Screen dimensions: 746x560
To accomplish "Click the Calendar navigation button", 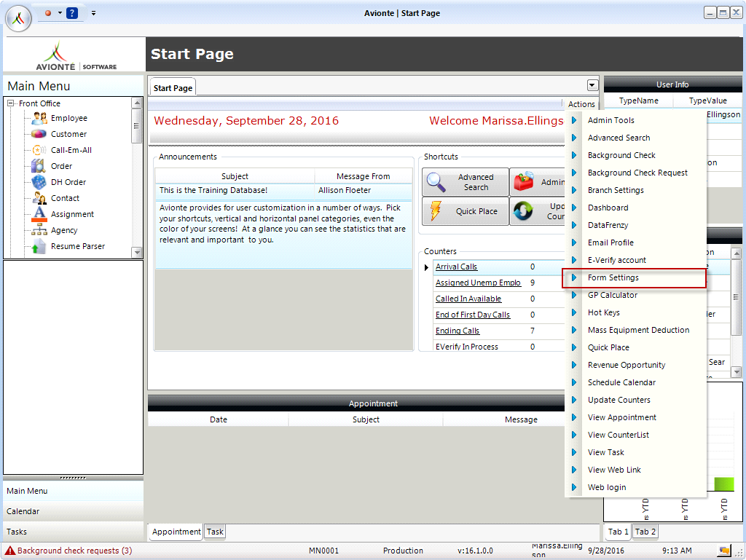I will (74, 511).
